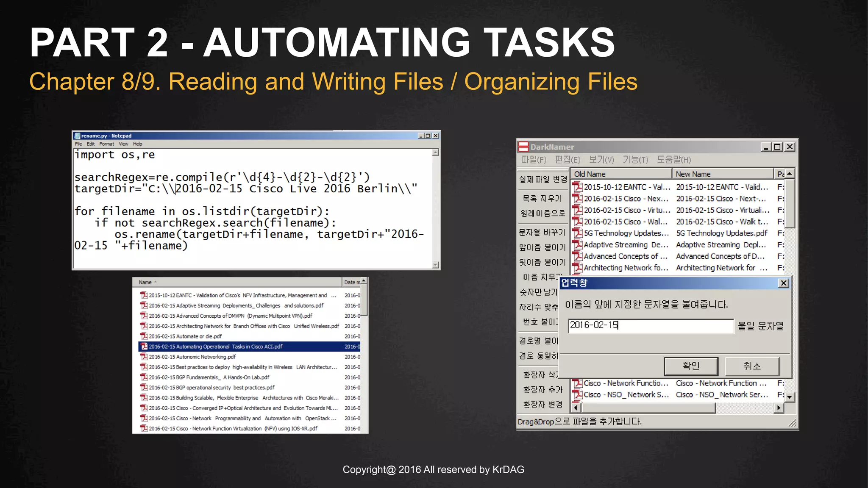Open the Format menu in Notepad

tap(106, 144)
